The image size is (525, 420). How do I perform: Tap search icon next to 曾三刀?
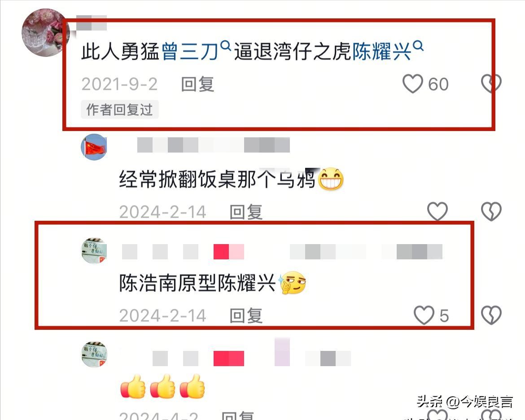(226, 46)
